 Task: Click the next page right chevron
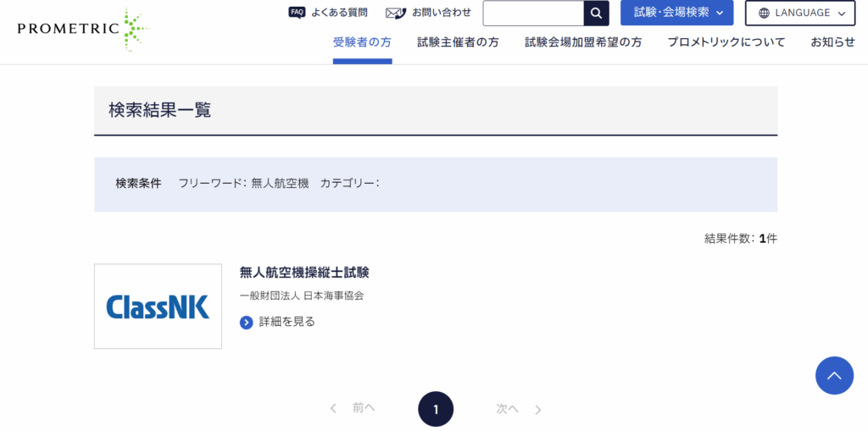click(x=538, y=410)
